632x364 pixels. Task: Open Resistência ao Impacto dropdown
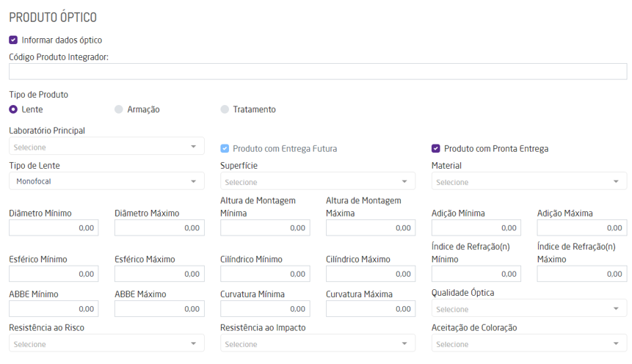click(317, 343)
